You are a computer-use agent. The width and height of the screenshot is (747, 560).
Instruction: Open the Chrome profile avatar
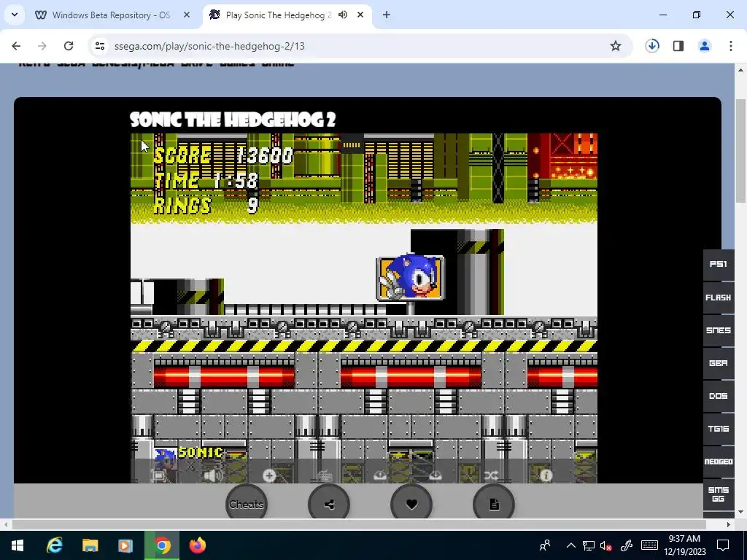pos(705,46)
